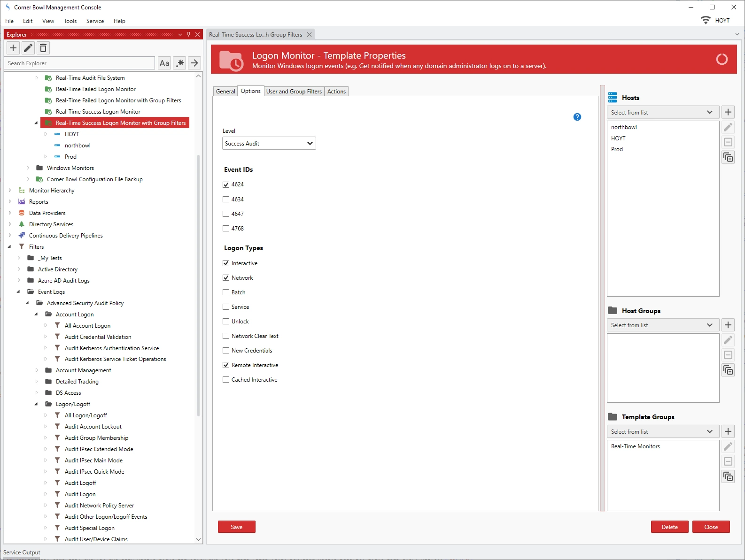
Task: Uncheck the Remote Interactive logon type
Action: point(226,365)
